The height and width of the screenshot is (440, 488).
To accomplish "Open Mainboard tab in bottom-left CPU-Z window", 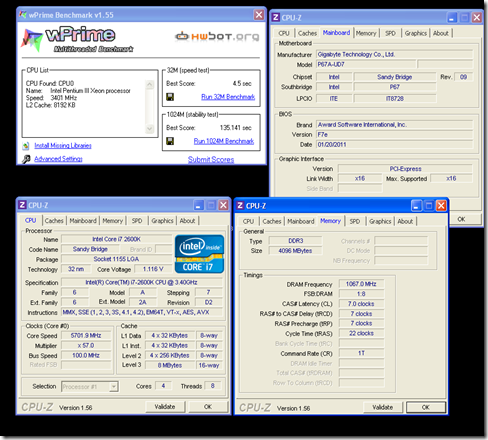I will click(83, 221).
